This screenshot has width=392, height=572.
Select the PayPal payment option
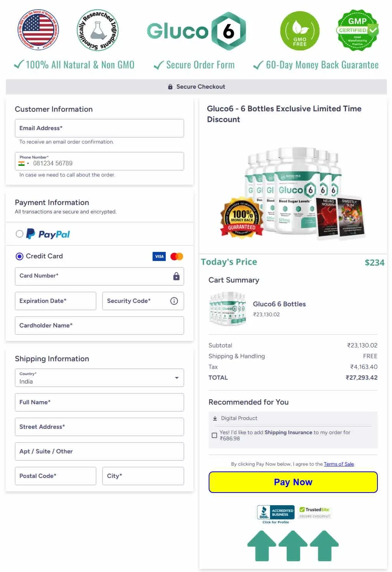pyautogui.click(x=20, y=234)
